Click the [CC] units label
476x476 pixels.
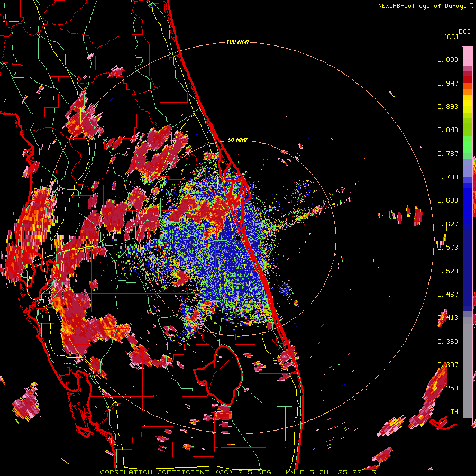click(451, 36)
